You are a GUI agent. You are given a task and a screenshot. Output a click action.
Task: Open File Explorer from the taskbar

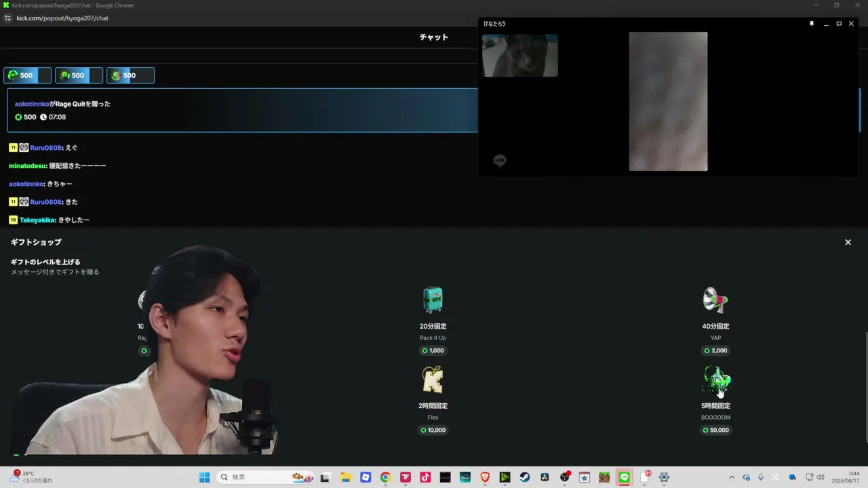tap(345, 477)
